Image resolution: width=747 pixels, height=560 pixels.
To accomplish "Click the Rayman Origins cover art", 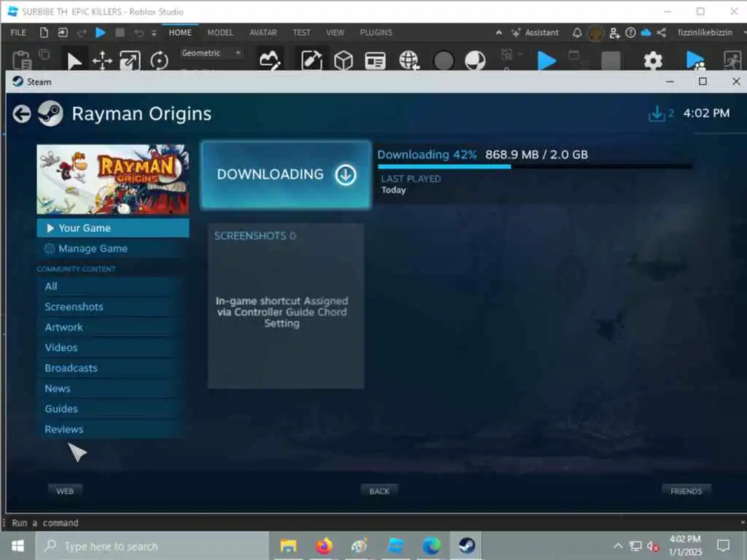I will click(x=113, y=179).
